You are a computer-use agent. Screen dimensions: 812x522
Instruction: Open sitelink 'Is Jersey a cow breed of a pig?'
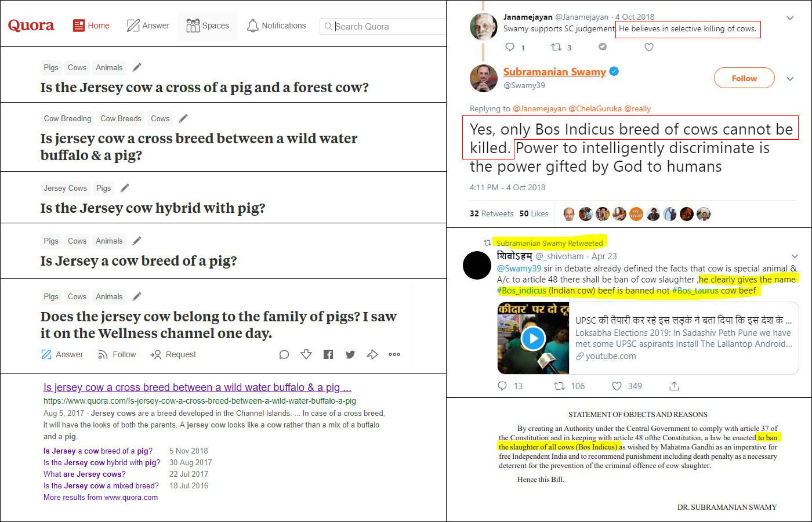pos(98,451)
